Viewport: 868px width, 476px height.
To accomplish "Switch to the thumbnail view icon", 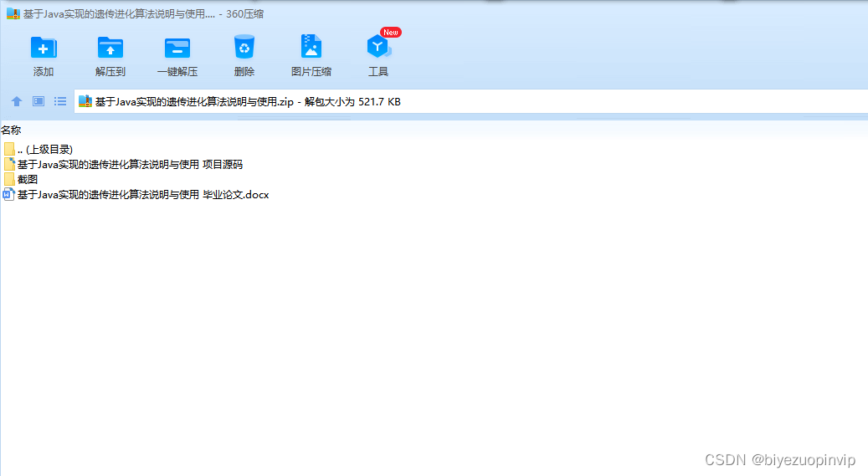I will coord(39,101).
